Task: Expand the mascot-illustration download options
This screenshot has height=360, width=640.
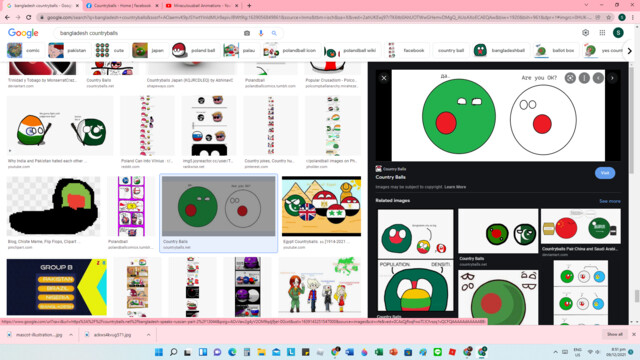Action: point(71,335)
